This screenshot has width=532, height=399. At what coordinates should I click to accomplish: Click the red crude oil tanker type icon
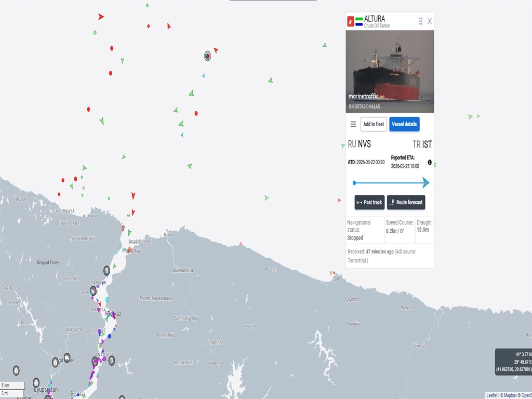coord(351,21)
